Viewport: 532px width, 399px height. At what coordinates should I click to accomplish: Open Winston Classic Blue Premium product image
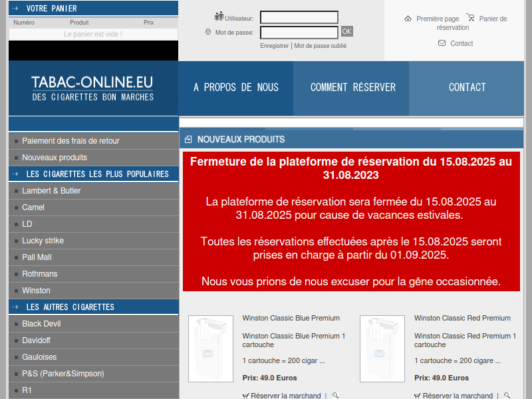tap(211, 348)
